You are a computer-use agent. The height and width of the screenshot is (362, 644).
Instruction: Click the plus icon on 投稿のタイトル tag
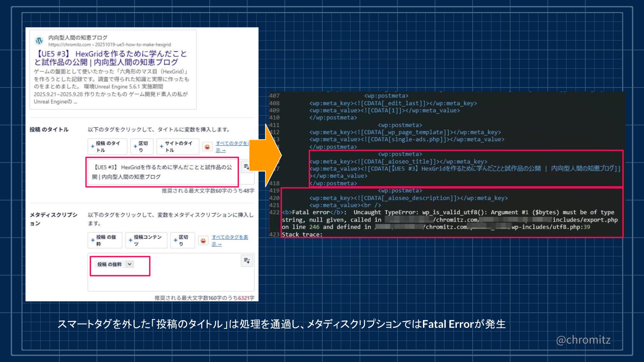[x=93, y=146]
